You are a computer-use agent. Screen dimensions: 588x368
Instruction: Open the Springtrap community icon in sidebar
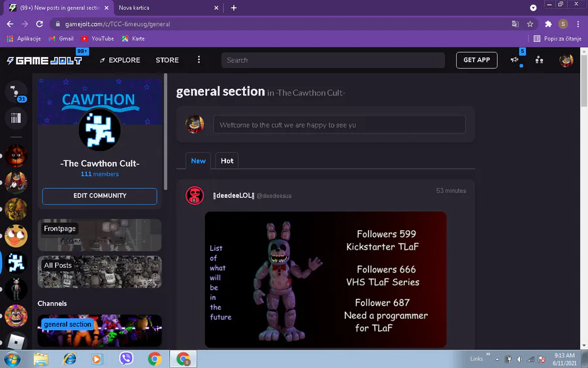16,209
